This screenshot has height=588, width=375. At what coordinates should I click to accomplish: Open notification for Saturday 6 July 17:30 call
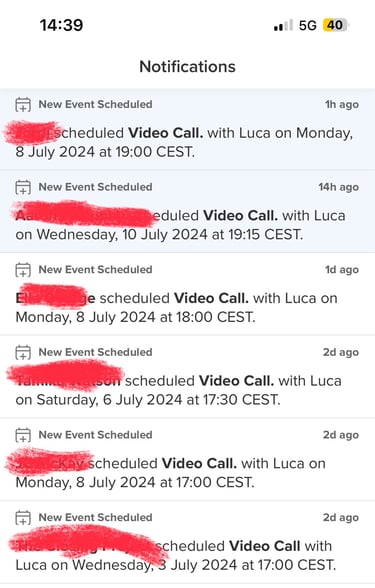pyautogui.click(x=188, y=376)
